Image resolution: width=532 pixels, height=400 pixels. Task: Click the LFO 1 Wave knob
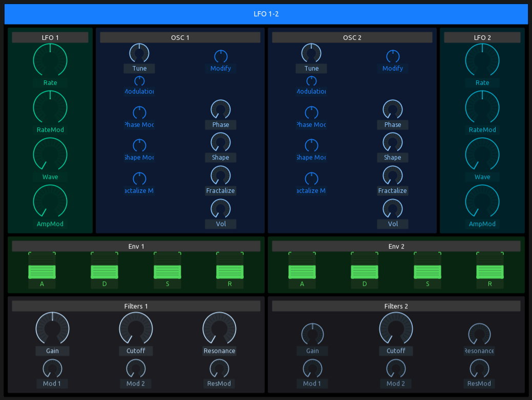(50, 155)
